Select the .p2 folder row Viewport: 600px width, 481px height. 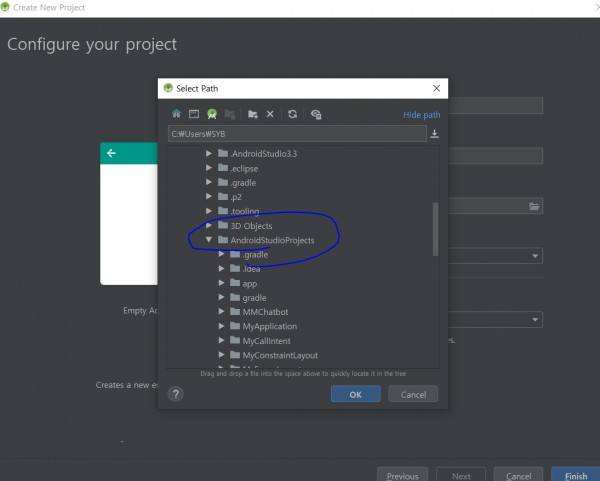click(230, 197)
